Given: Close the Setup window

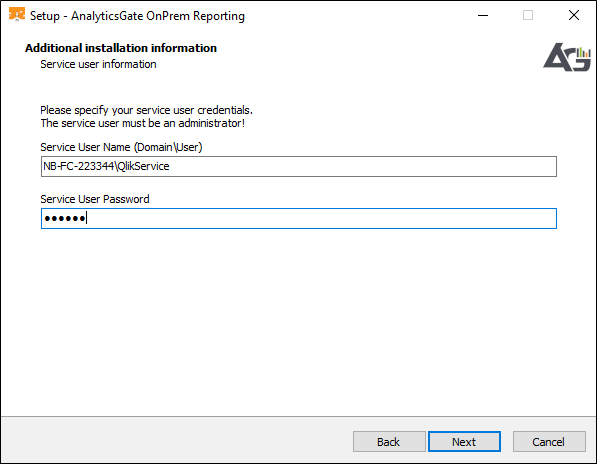Looking at the screenshot, I should (x=574, y=15).
